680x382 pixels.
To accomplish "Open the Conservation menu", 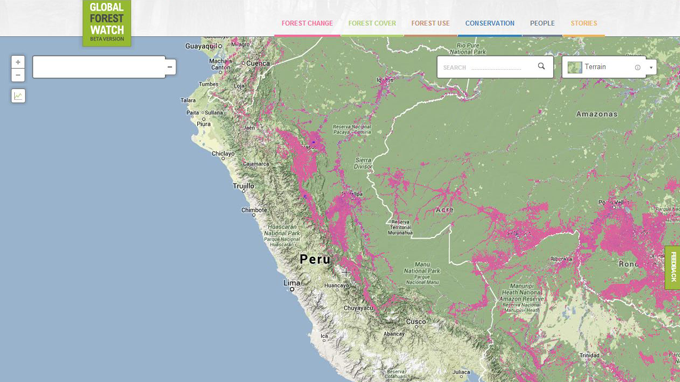I will click(x=490, y=23).
